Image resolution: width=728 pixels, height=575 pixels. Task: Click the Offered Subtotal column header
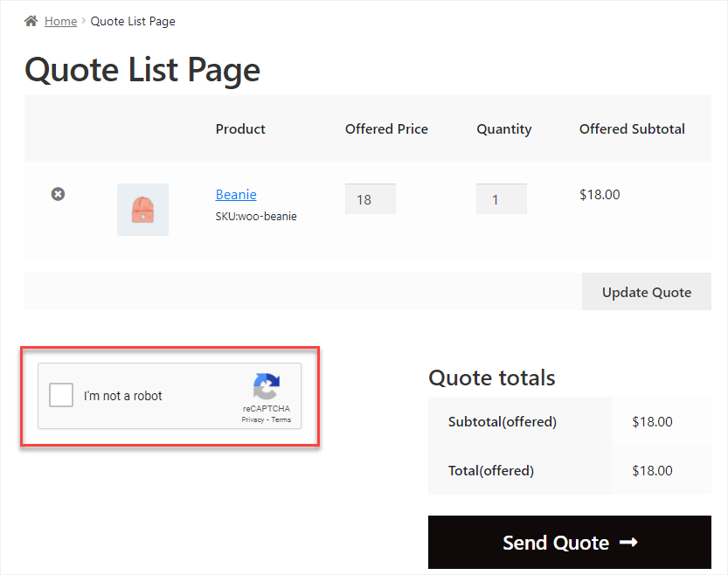tap(632, 129)
